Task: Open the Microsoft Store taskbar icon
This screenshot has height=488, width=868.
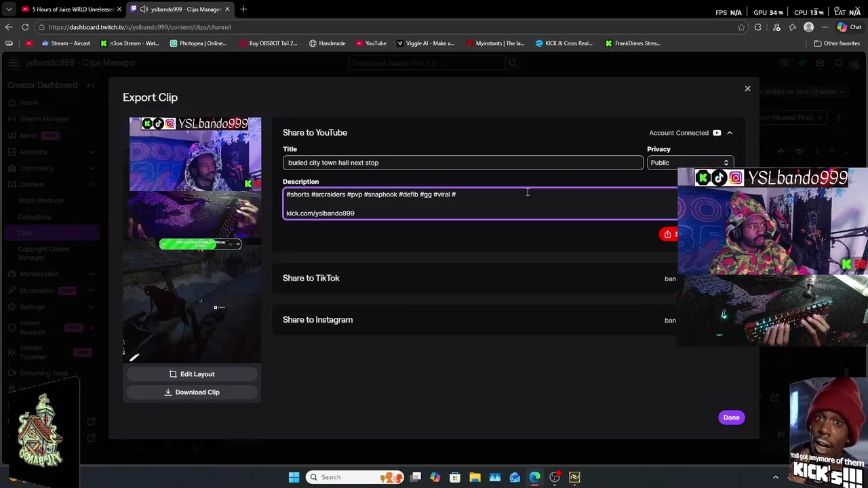Action: [x=455, y=477]
